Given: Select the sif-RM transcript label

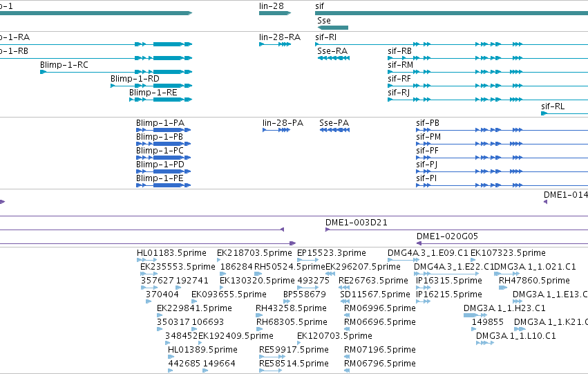Looking at the screenshot, I should click(401, 65).
